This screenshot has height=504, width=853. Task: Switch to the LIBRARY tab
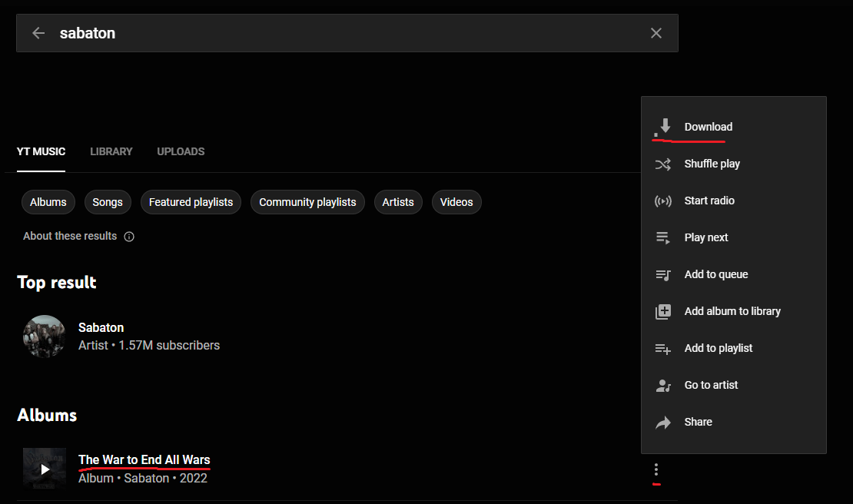tap(111, 151)
